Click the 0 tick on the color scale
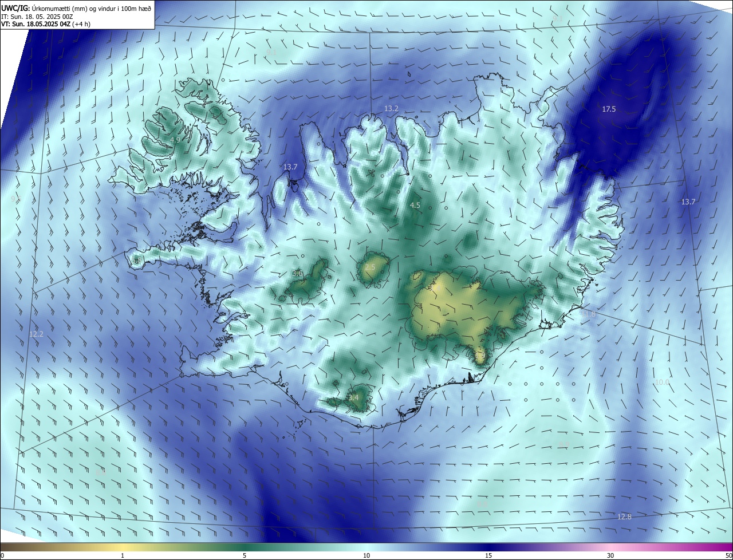The height and width of the screenshot is (560, 733). coord(2,555)
